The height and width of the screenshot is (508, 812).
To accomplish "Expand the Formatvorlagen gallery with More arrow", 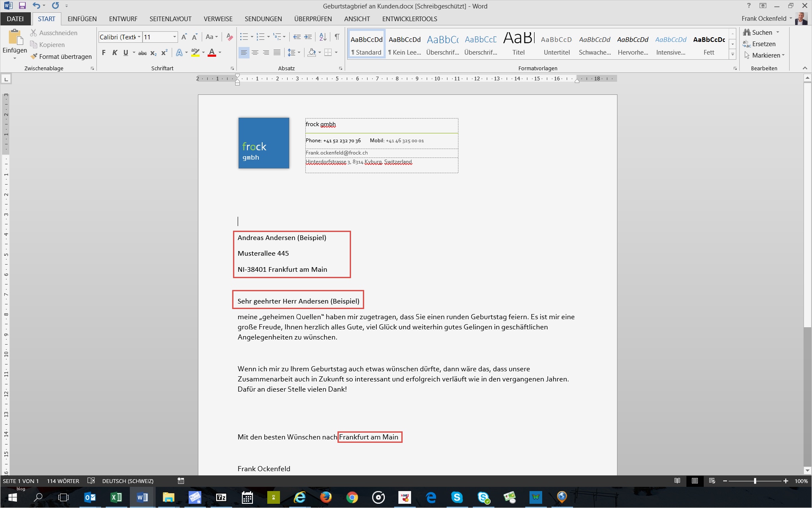I will pos(732,54).
